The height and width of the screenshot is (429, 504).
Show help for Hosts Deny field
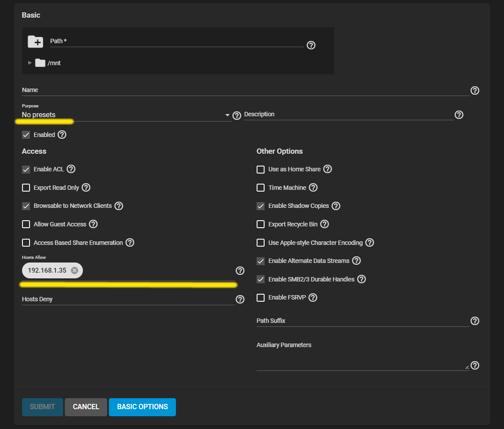[x=240, y=300]
